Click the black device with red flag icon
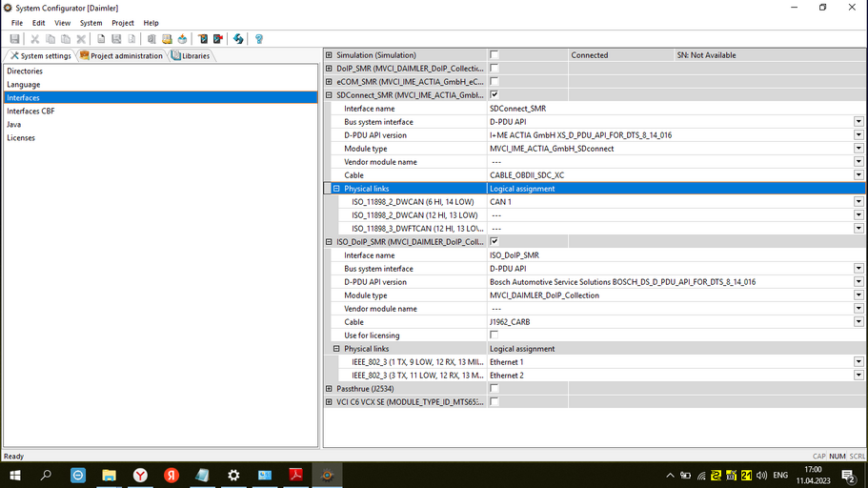 tap(218, 39)
